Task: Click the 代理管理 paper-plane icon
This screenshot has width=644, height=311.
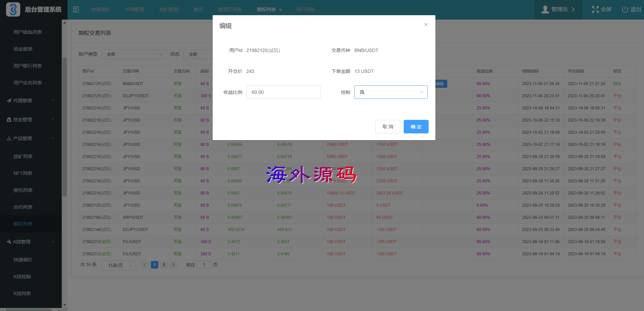Action: (9, 101)
